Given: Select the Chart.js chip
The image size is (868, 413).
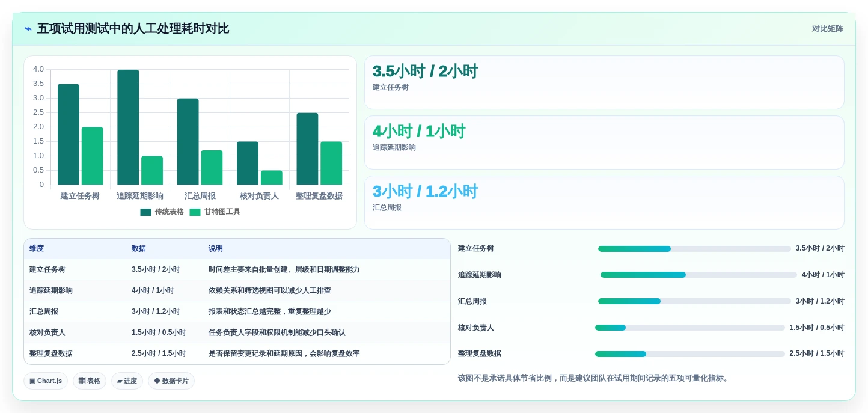Looking at the screenshot, I should (46, 381).
